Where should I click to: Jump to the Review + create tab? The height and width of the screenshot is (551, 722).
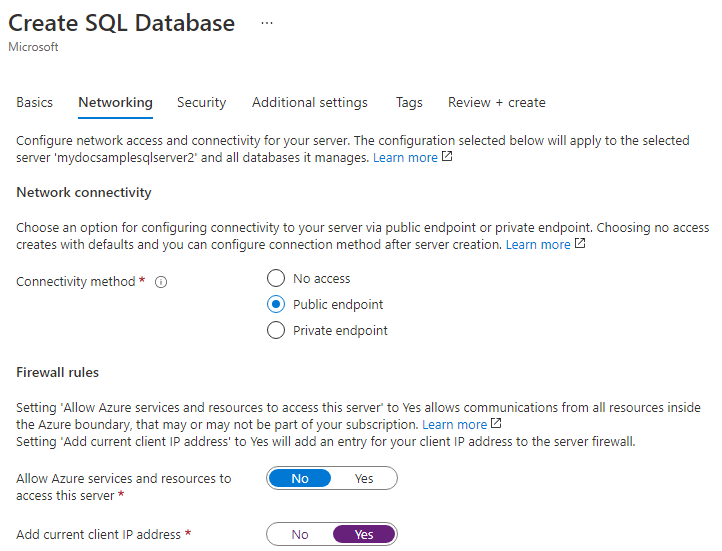pos(497,102)
